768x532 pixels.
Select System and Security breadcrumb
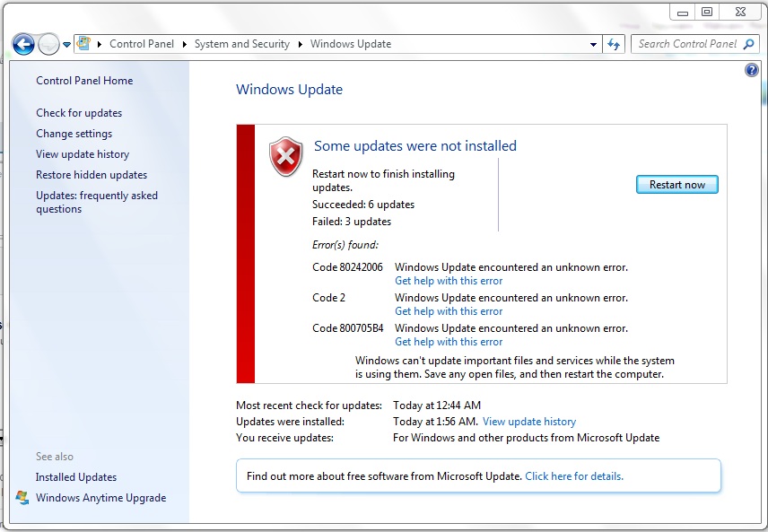click(242, 44)
